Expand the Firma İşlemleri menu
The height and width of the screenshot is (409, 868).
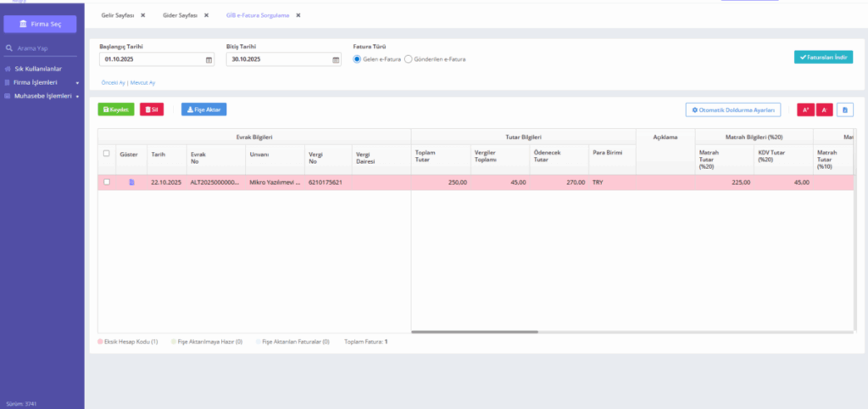pyautogui.click(x=42, y=82)
